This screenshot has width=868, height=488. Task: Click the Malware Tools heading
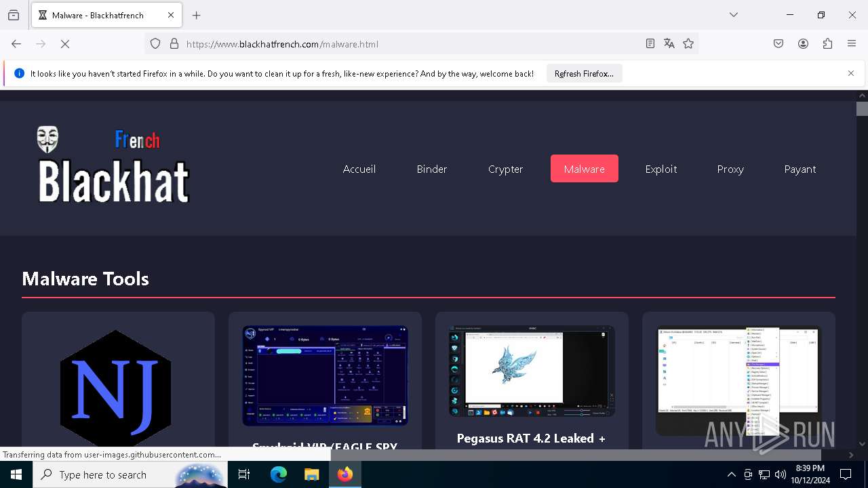(85, 279)
